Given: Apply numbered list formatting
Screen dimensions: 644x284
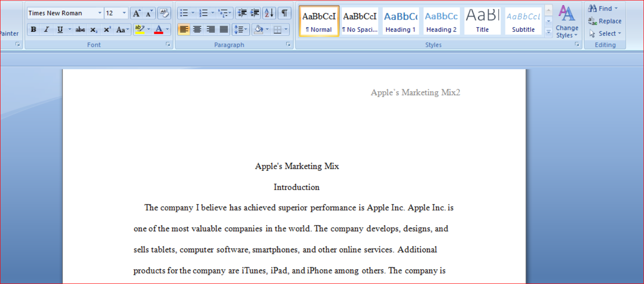Looking at the screenshot, I should click(203, 13).
